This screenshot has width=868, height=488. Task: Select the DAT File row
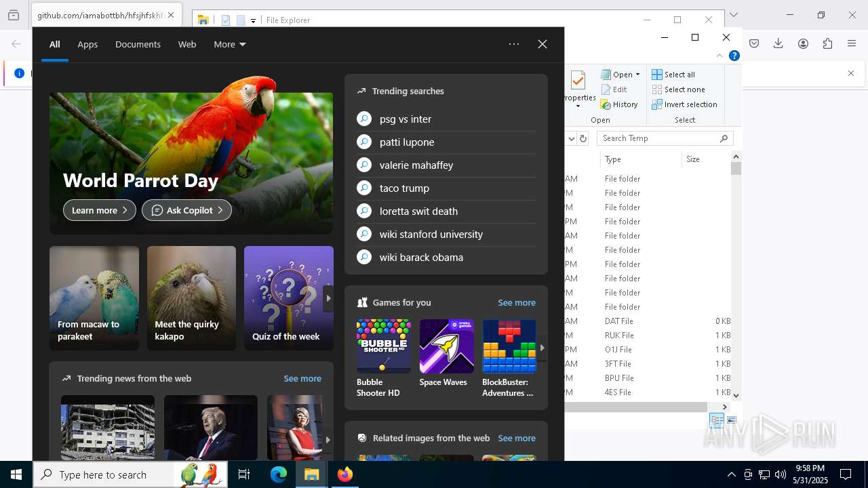648,321
